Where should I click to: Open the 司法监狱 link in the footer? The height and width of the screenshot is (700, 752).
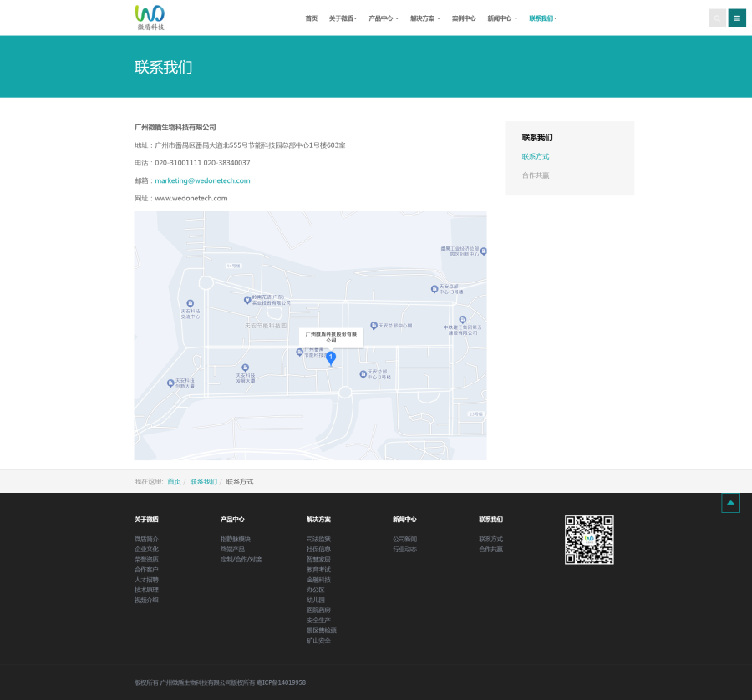[318, 539]
